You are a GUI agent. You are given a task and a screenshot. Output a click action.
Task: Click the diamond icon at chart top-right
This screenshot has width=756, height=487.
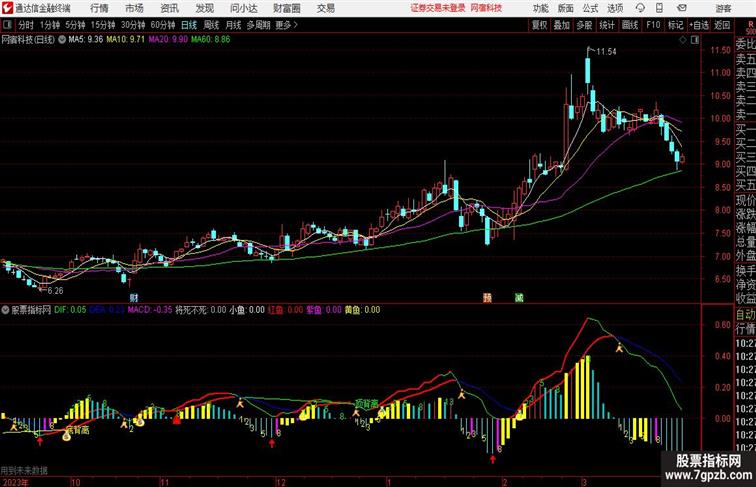(x=683, y=40)
